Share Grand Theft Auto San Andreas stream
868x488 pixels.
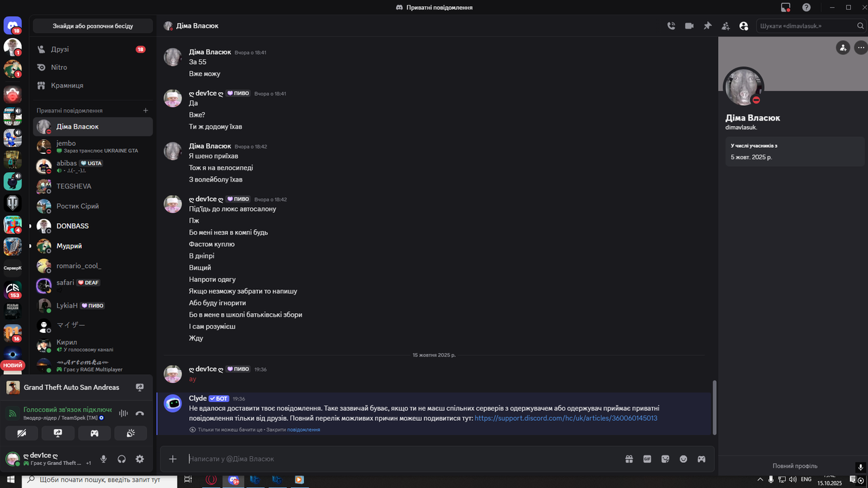click(x=140, y=388)
